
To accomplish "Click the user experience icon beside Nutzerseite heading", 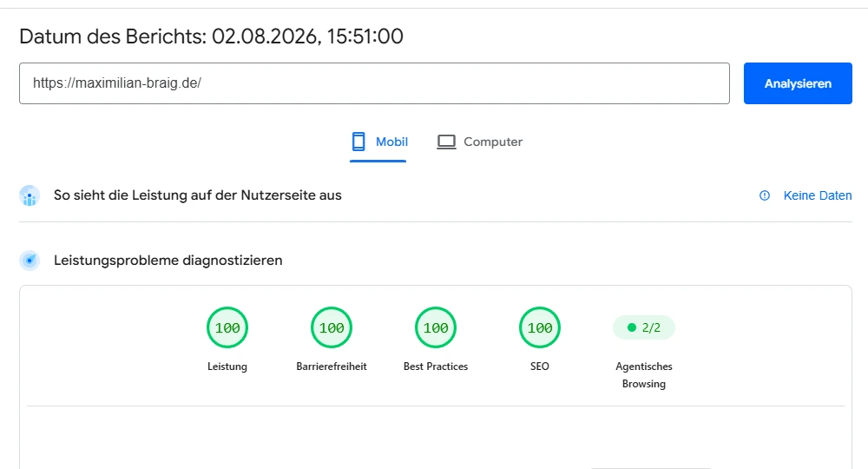I will [30, 195].
